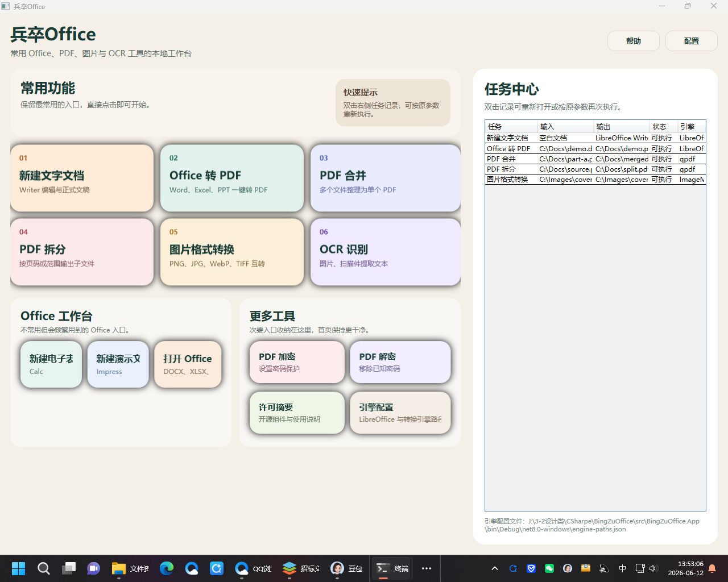This screenshot has height=582, width=728.
Task: Click the 新建电子表 Calc tile
Action: 51,364
